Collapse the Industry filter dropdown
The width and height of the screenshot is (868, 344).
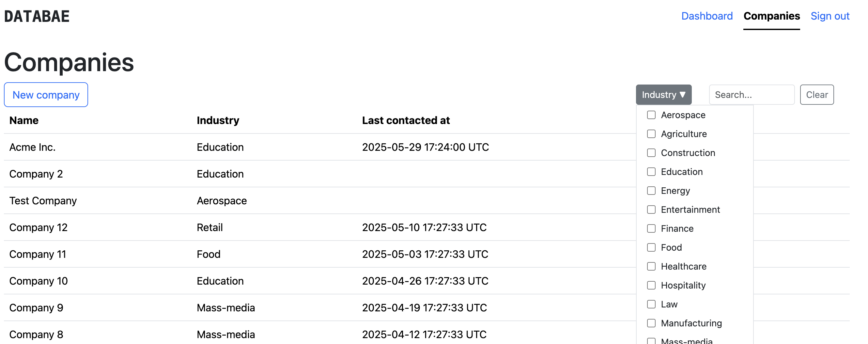coord(663,95)
